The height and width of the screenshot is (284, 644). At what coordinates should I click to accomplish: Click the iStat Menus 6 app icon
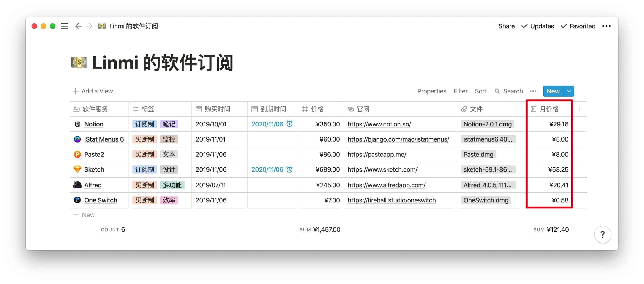pyautogui.click(x=77, y=139)
